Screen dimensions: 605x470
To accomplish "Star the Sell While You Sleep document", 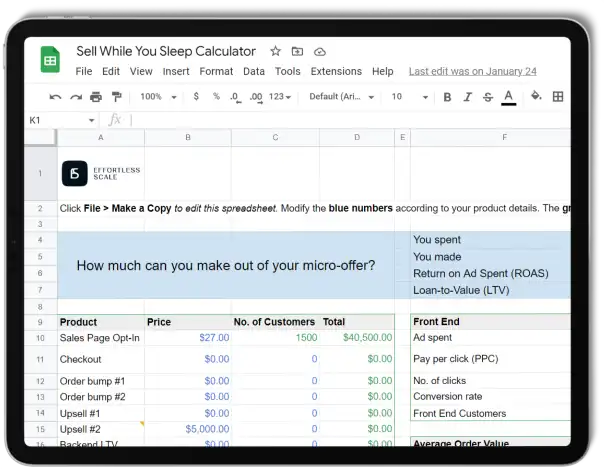I will 275,51.
